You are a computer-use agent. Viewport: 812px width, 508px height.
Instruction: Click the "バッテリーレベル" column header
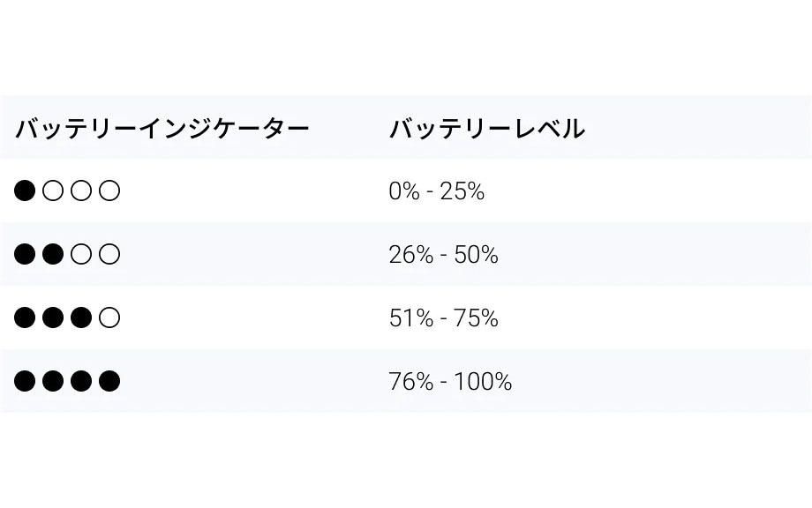coord(486,129)
